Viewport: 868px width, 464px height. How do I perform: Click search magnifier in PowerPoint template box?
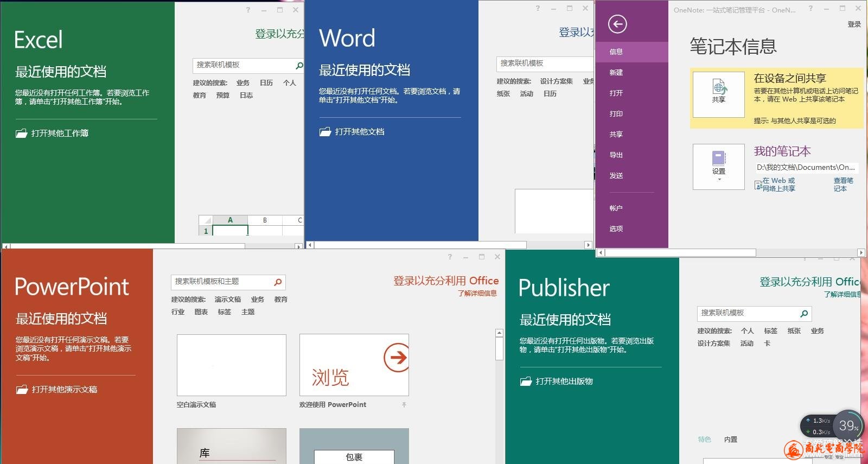coord(278,282)
